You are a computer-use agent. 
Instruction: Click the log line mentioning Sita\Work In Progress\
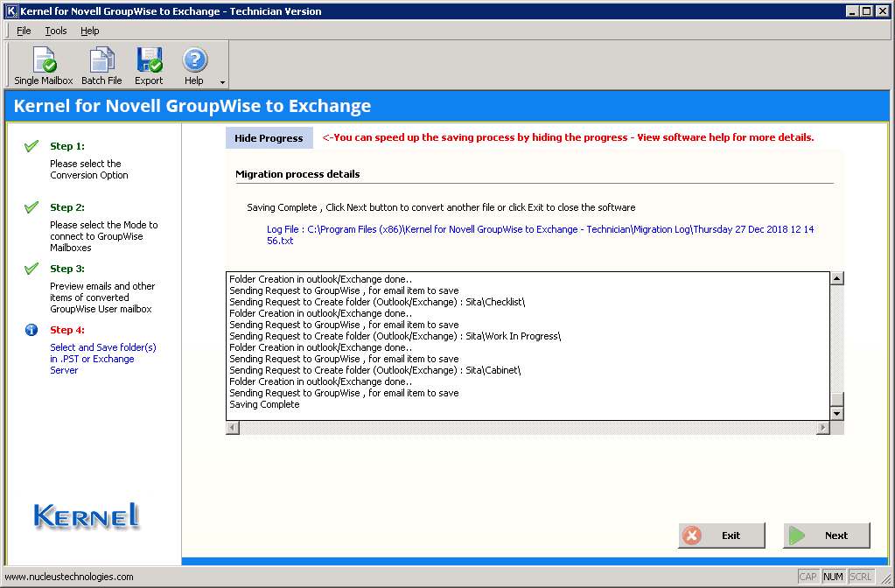coord(395,336)
